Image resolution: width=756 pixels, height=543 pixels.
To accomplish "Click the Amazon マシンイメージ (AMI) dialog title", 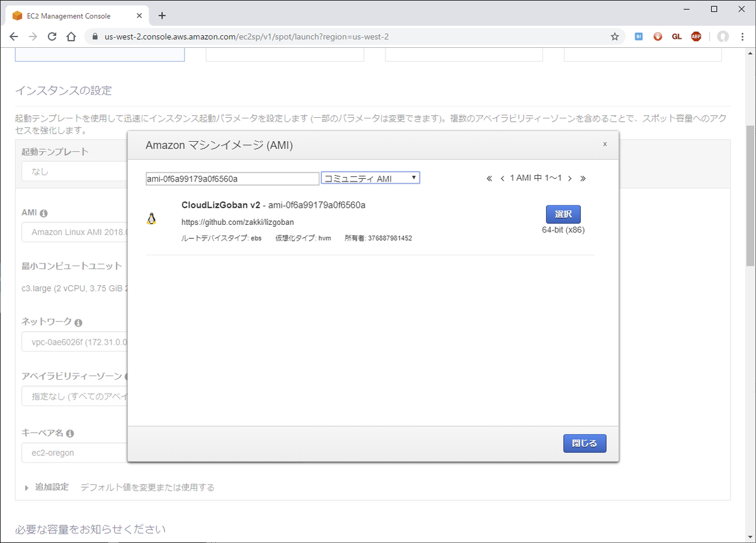I will pos(219,146).
